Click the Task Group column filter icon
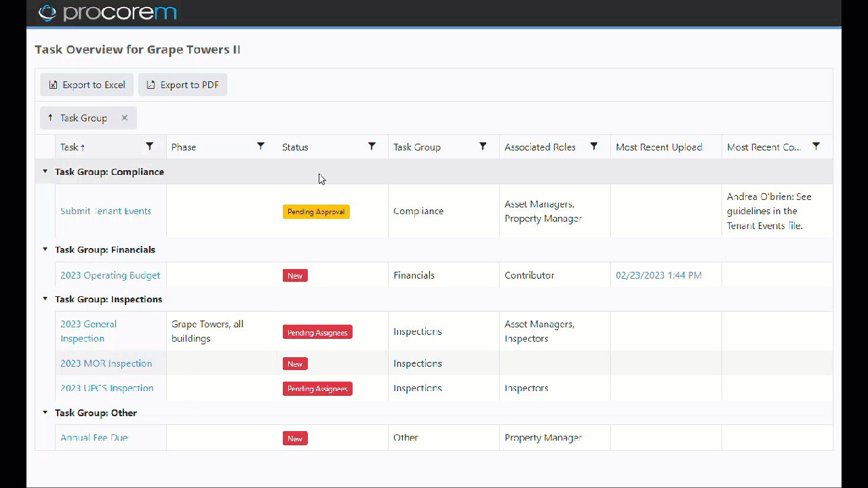868x488 pixels. 483,146
